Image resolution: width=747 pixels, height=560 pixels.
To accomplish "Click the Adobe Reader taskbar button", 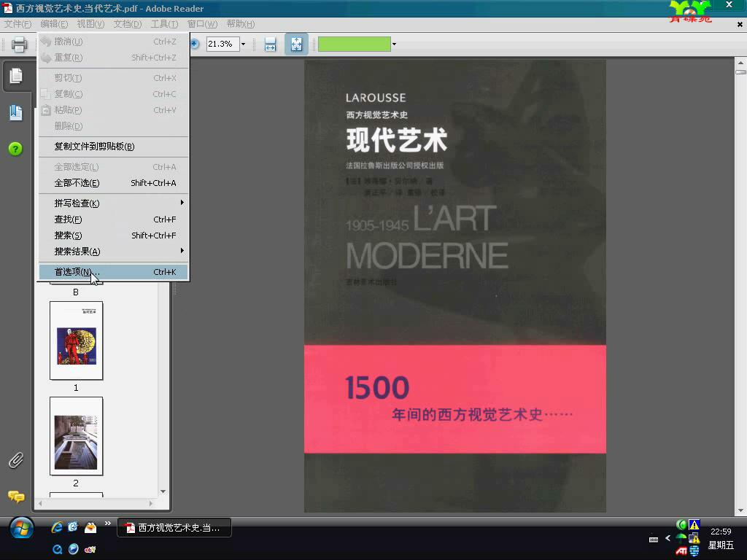I will pos(174,528).
